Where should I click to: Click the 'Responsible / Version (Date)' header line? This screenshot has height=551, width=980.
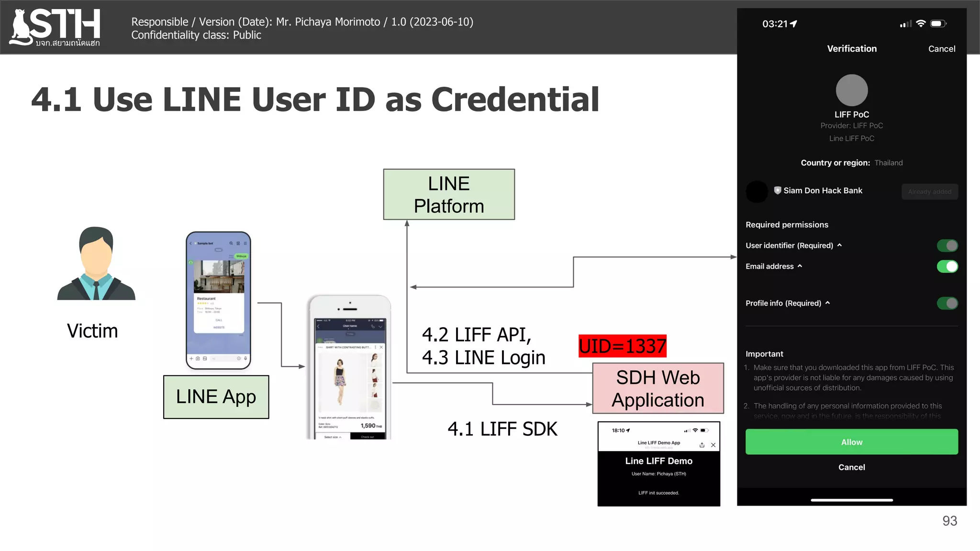click(x=302, y=22)
